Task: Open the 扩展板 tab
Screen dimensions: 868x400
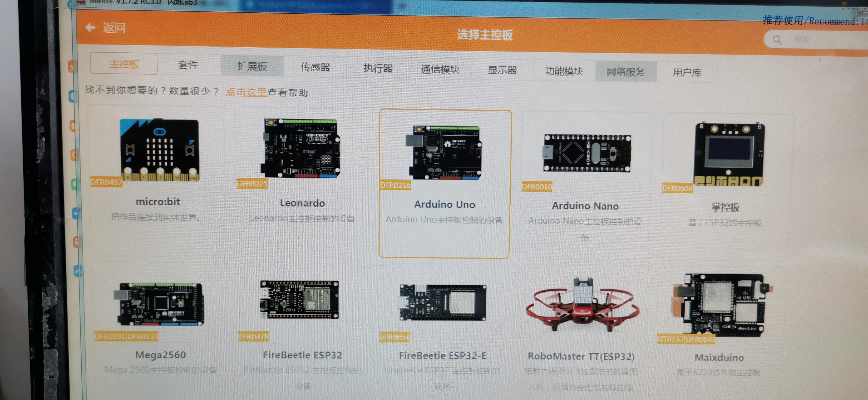Action: click(252, 66)
